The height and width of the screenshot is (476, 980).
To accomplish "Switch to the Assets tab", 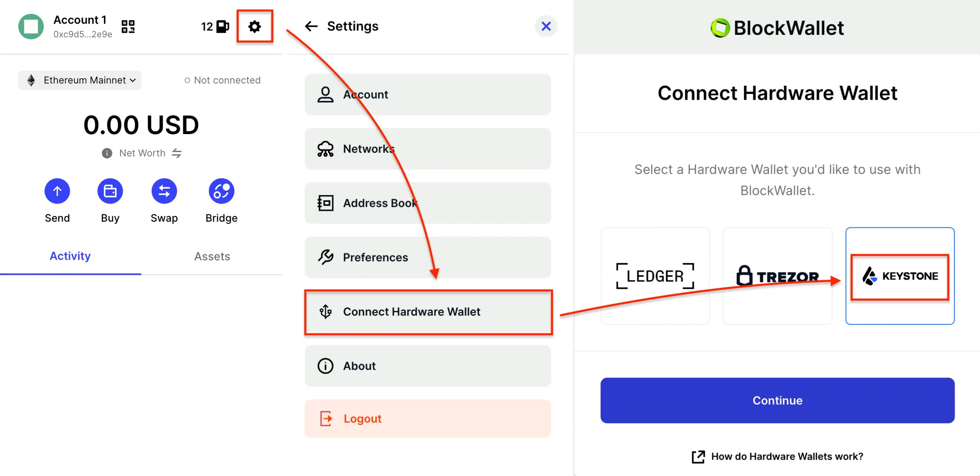I will point(212,257).
